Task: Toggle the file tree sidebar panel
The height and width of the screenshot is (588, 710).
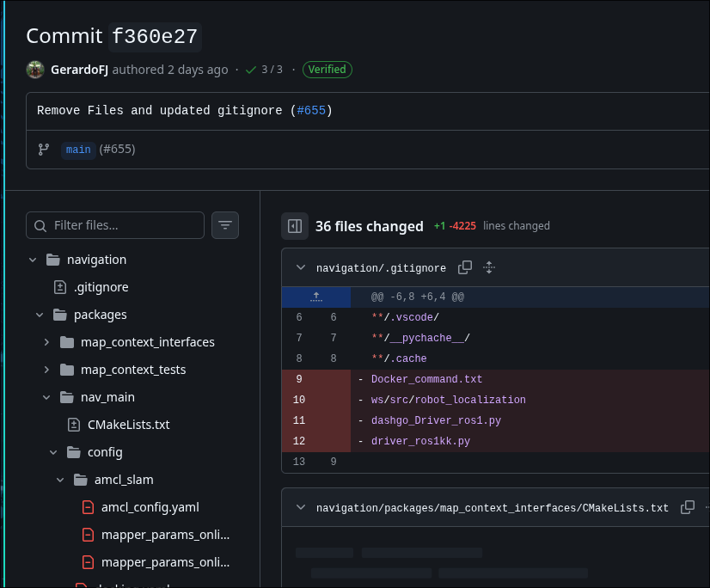Action: [x=295, y=226]
